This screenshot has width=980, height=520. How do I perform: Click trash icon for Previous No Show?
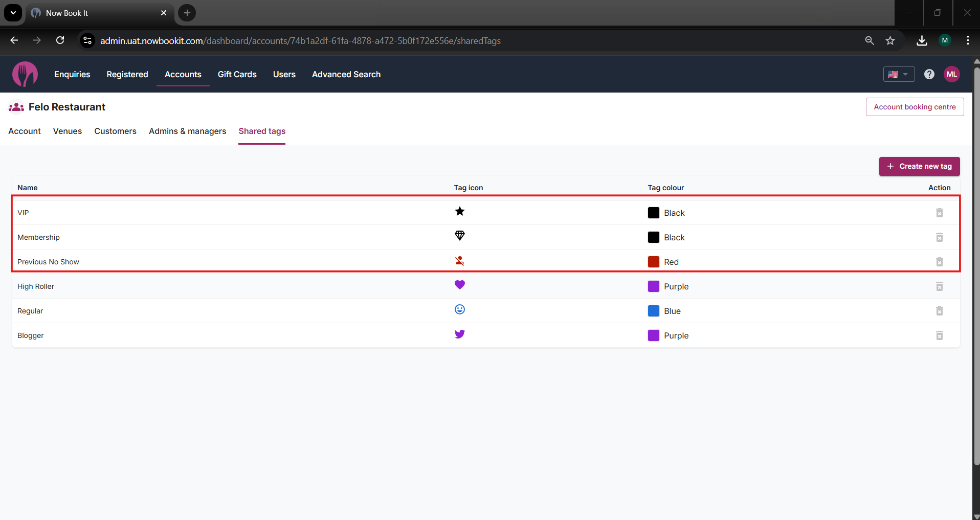(x=939, y=262)
